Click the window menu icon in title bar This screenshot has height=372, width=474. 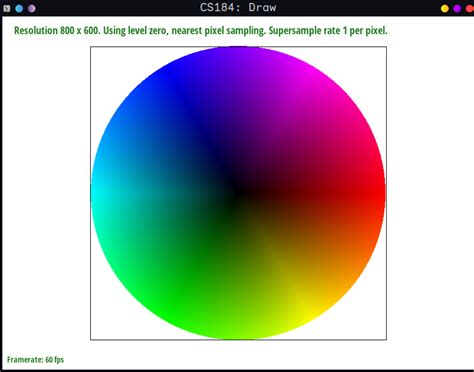[x=6, y=9]
